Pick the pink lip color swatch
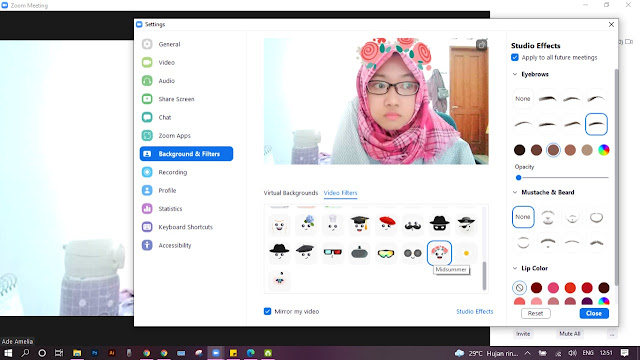This screenshot has height=360, width=640. (553, 288)
